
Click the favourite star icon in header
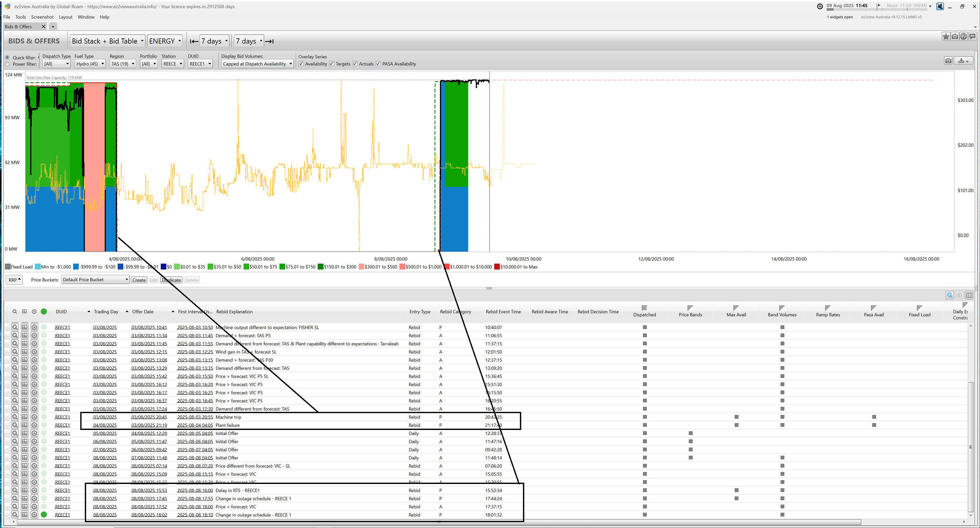946,36
